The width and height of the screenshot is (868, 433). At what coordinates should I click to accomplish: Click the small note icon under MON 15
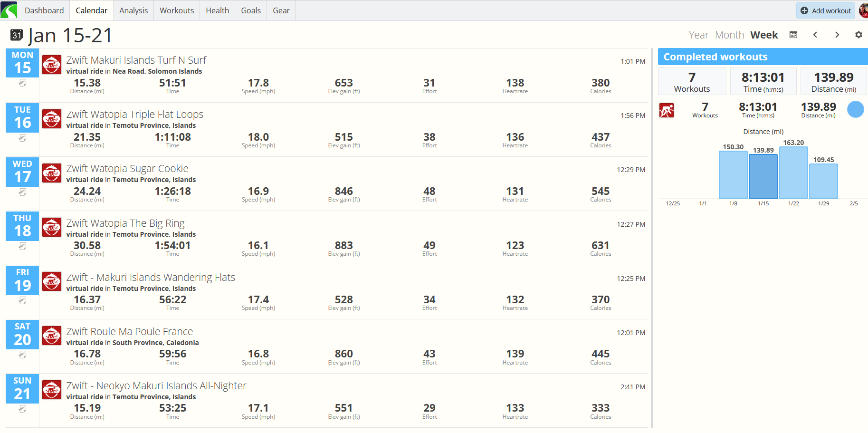pyautogui.click(x=22, y=83)
